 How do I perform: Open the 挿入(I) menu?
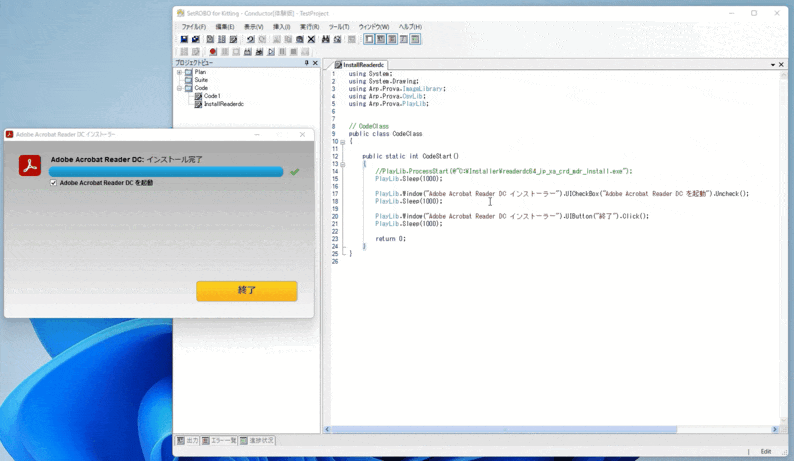(x=282, y=26)
